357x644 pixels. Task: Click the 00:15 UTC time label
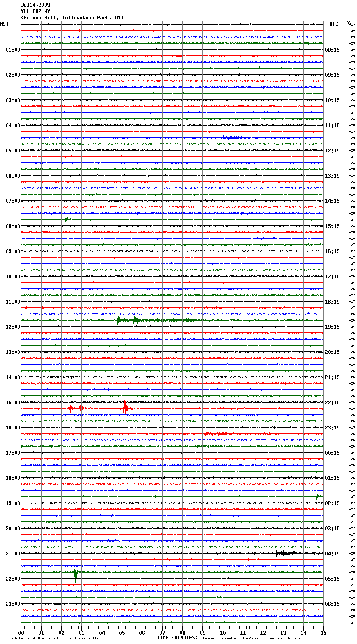click(x=332, y=453)
